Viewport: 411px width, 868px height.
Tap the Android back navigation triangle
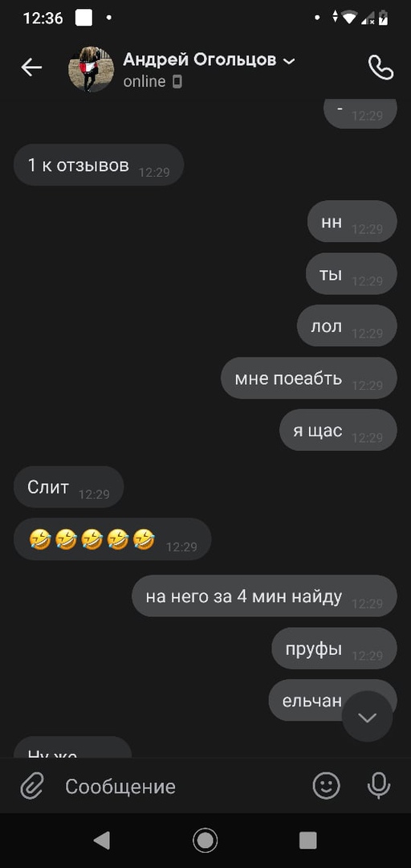point(102,841)
